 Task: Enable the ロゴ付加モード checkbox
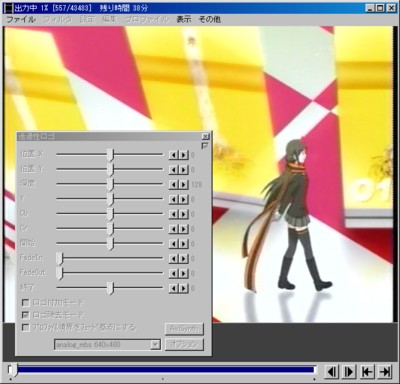pos(26,303)
